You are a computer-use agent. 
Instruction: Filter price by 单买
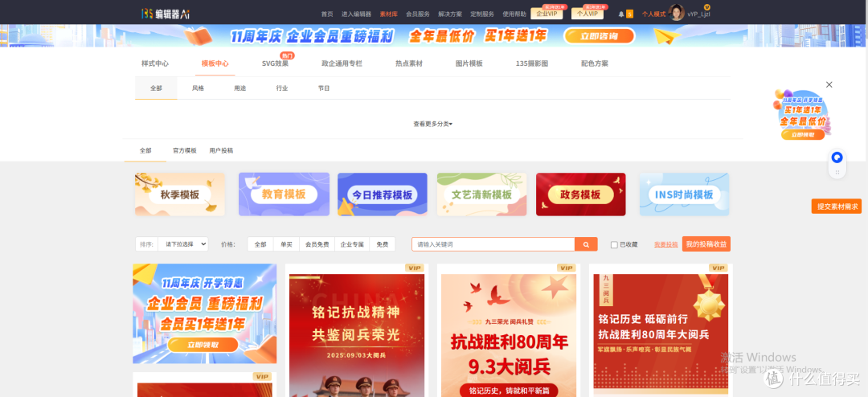(286, 244)
